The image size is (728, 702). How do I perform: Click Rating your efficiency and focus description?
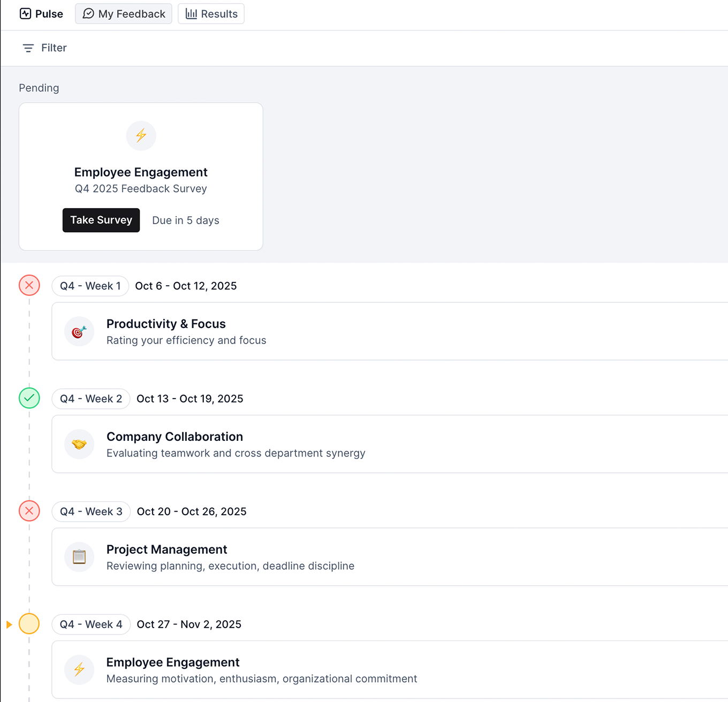pos(186,340)
